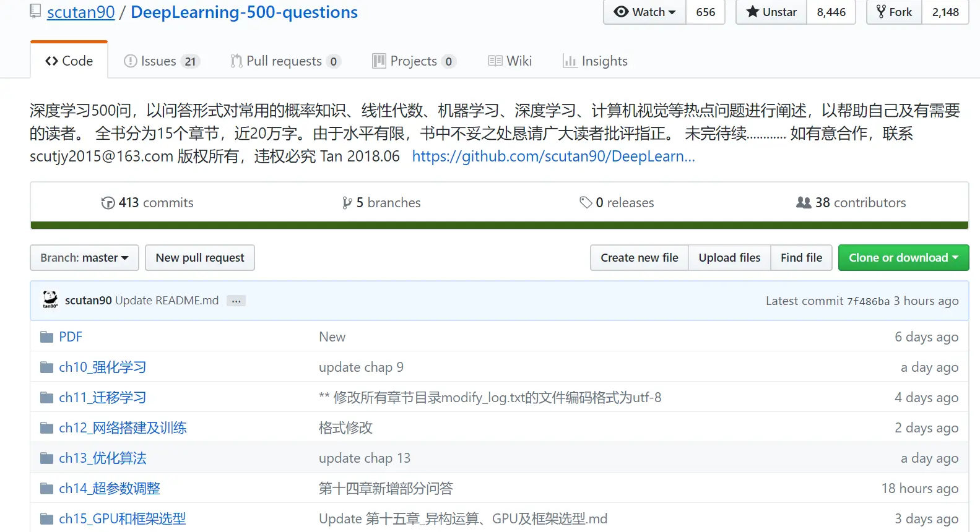Show the Insights tab
980x532 pixels.
pyautogui.click(x=595, y=61)
